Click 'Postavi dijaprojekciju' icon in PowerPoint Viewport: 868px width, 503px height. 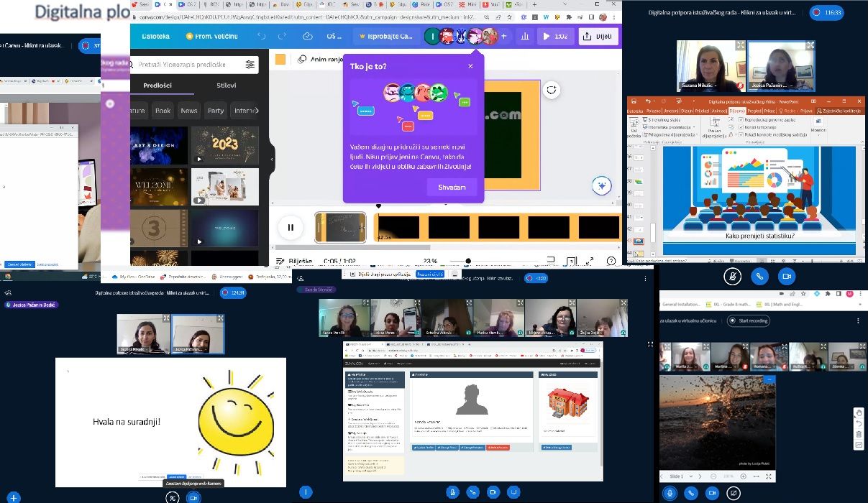(714, 127)
